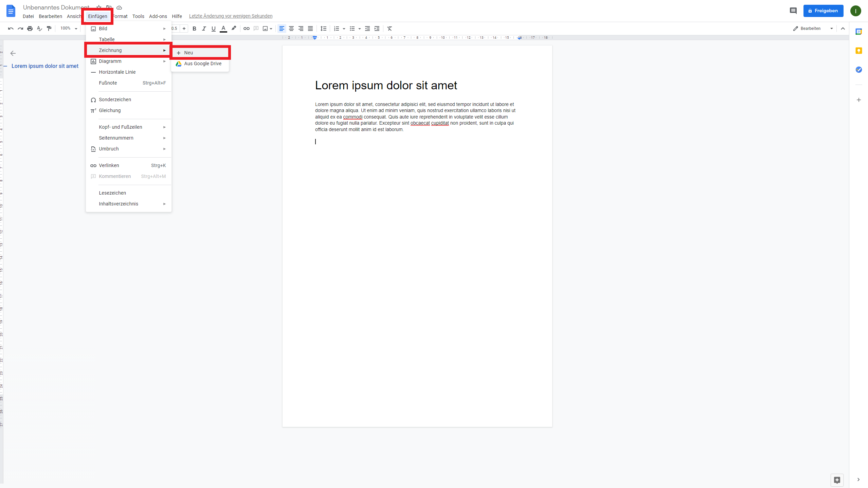868x488 pixels.
Task: Open Google Tasks from the side panel
Action: (x=859, y=70)
